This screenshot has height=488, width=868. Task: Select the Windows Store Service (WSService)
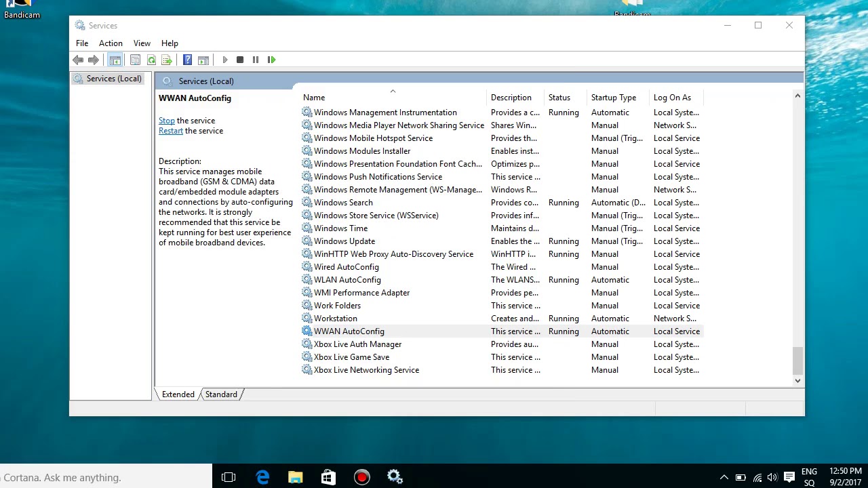click(x=502, y=216)
